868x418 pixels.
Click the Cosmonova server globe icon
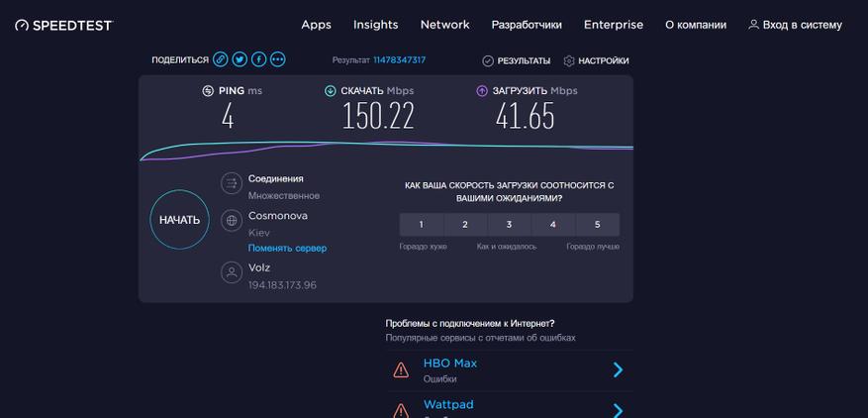(232, 221)
